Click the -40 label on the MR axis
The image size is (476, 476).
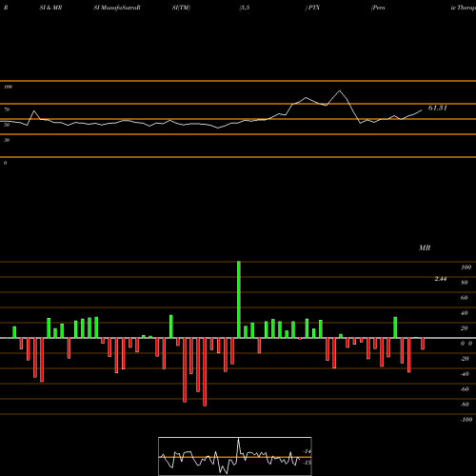pos(465,374)
